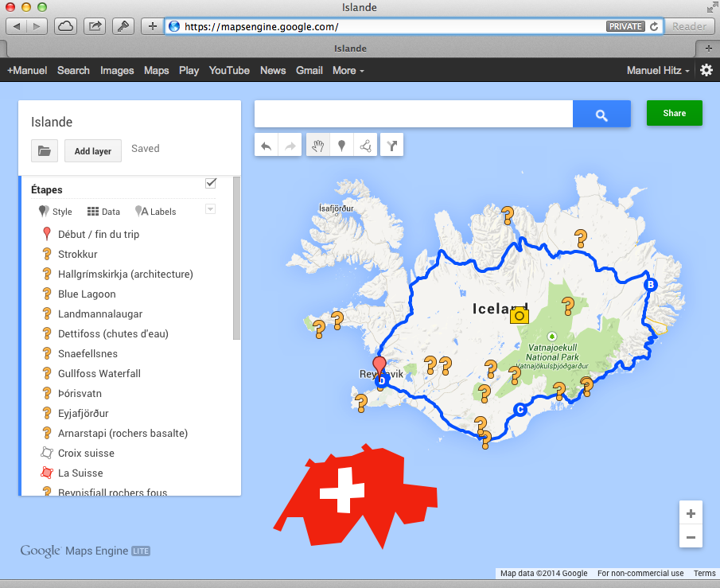
Task: Click the new tab plus button
Action: [709, 49]
